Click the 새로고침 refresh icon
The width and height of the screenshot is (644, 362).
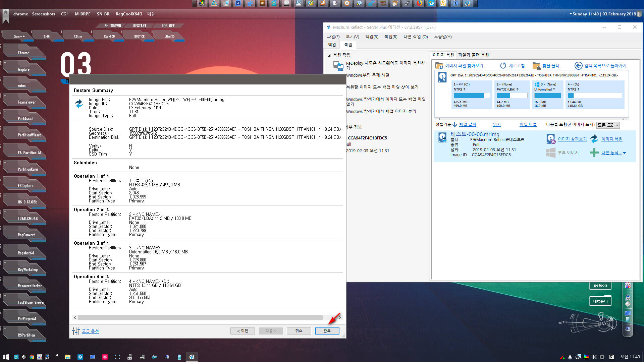[x=503, y=66]
